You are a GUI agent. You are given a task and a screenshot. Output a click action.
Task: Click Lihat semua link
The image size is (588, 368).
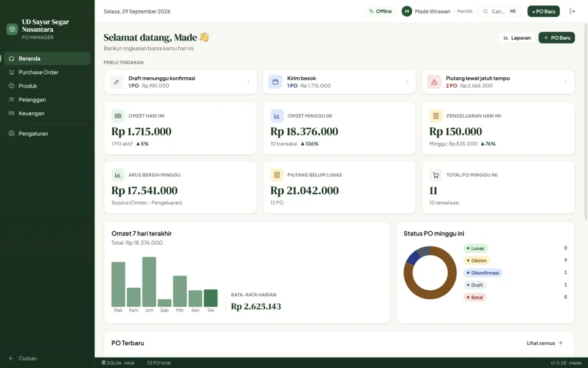[545, 343]
